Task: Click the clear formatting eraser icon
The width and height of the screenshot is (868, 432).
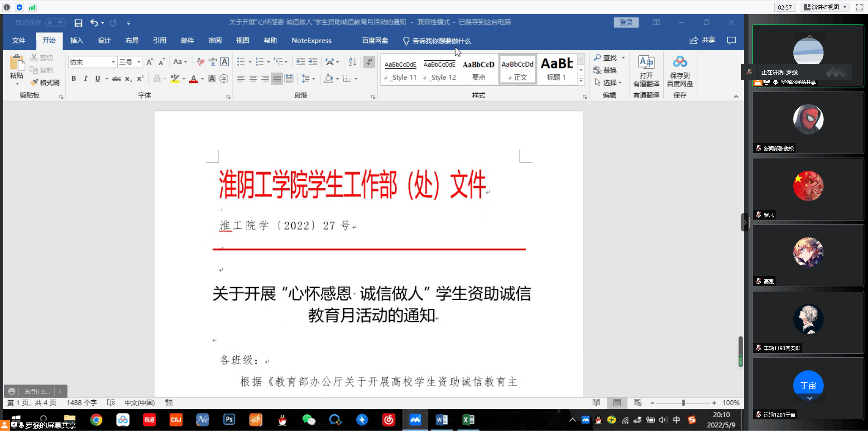Action: point(201,62)
